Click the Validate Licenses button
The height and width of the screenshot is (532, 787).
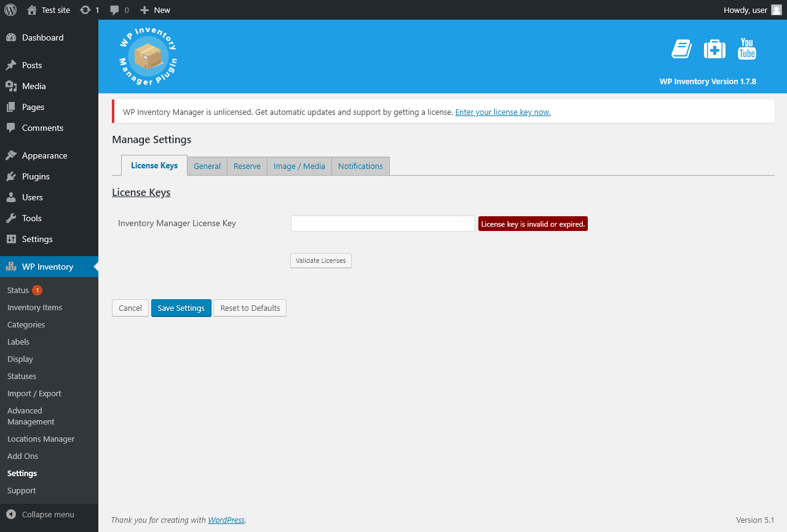pyautogui.click(x=321, y=260)
